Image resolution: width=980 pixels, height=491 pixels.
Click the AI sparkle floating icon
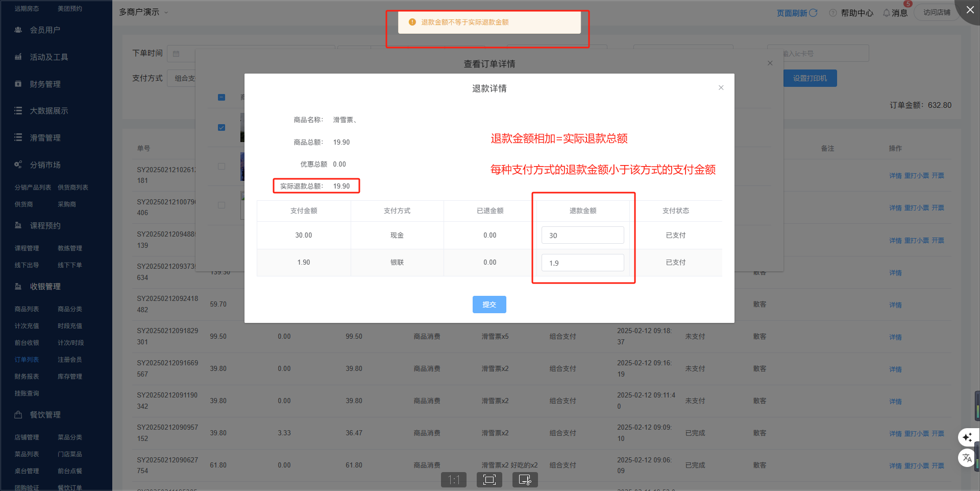(x=967, y=437)
